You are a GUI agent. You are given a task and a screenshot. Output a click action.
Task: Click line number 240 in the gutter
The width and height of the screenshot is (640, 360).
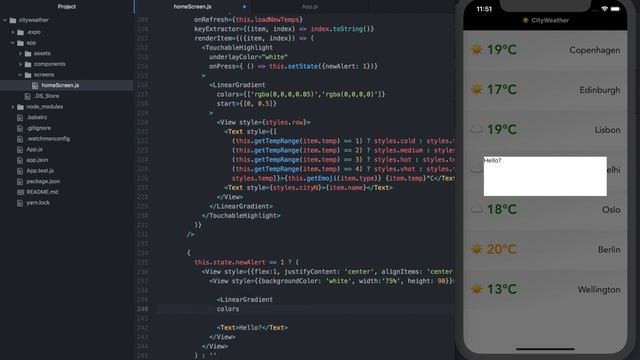[x=142, y=309]
